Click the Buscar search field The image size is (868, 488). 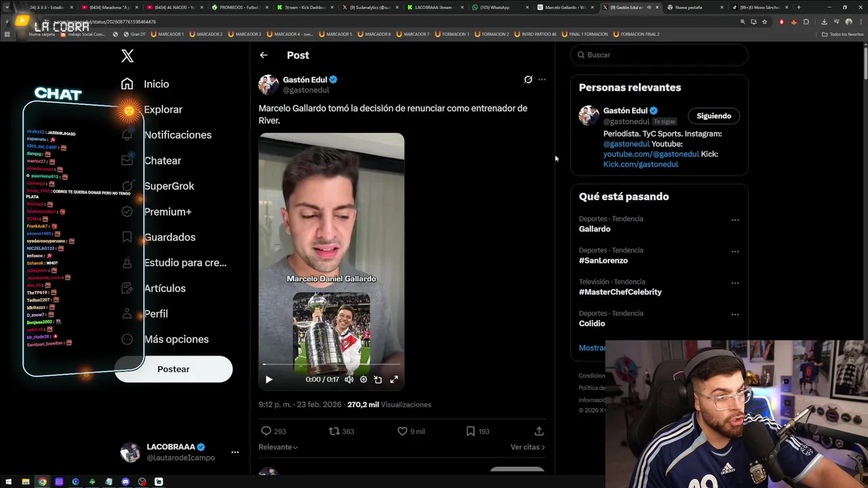pos(659,55)
